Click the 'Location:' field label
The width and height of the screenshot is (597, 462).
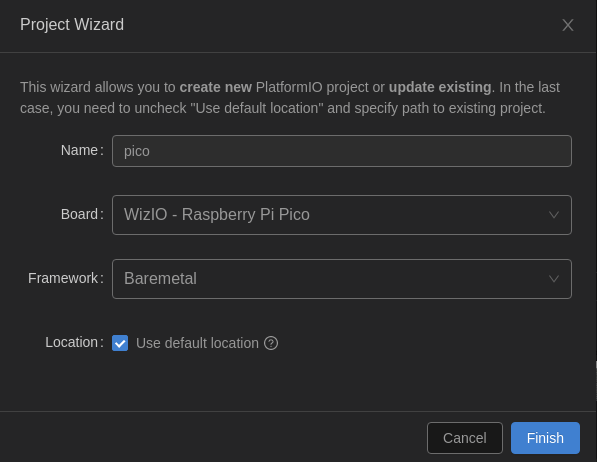(74, 342)
